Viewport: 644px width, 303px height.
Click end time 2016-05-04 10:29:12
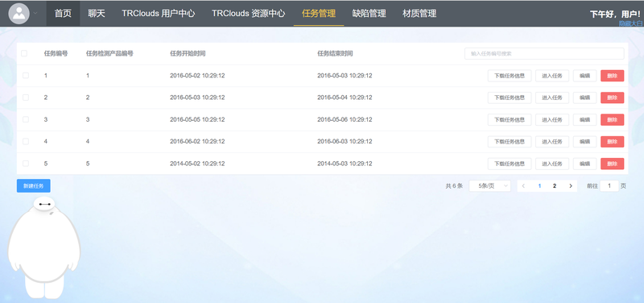coord(345,98)
